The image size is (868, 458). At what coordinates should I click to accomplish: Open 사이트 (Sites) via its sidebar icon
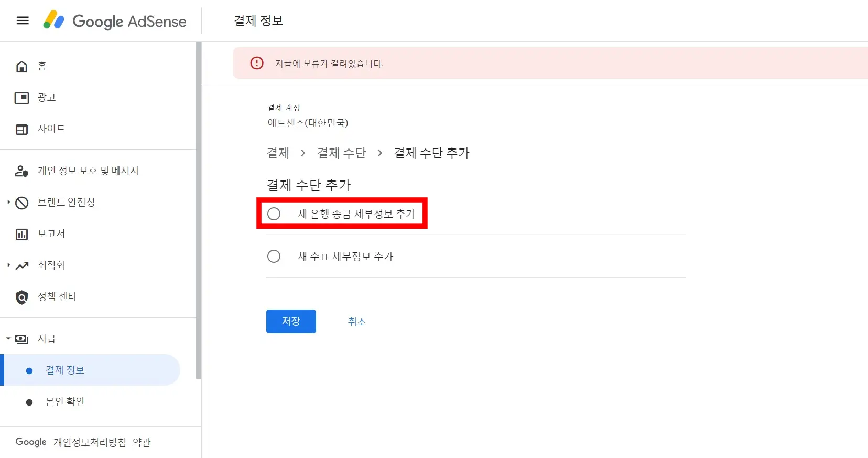[21, 129]
